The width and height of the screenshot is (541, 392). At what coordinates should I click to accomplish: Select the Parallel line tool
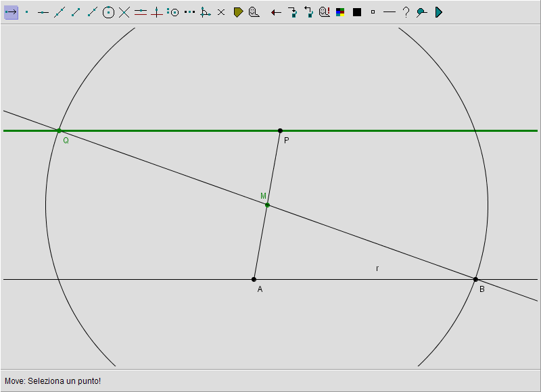pos(141,12)
